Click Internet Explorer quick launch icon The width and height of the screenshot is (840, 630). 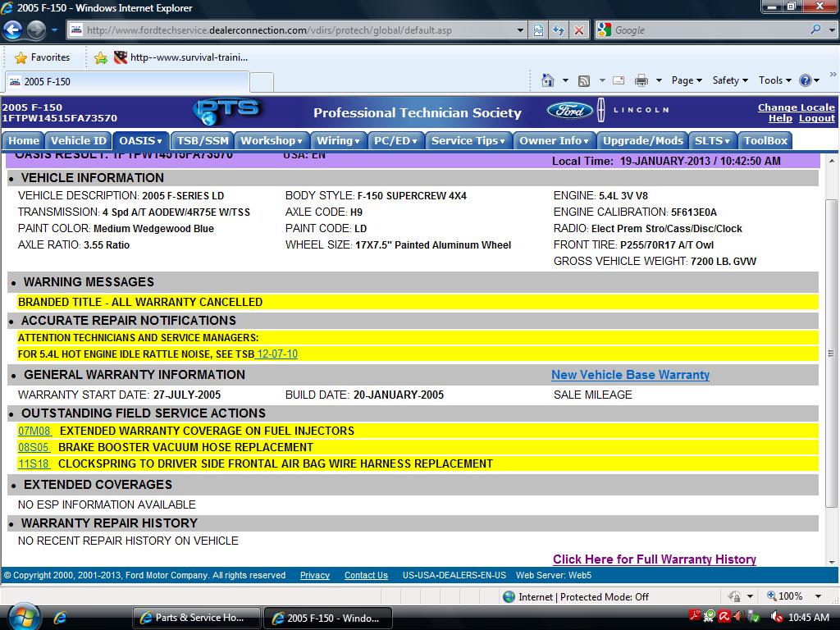tap(59, 618)
